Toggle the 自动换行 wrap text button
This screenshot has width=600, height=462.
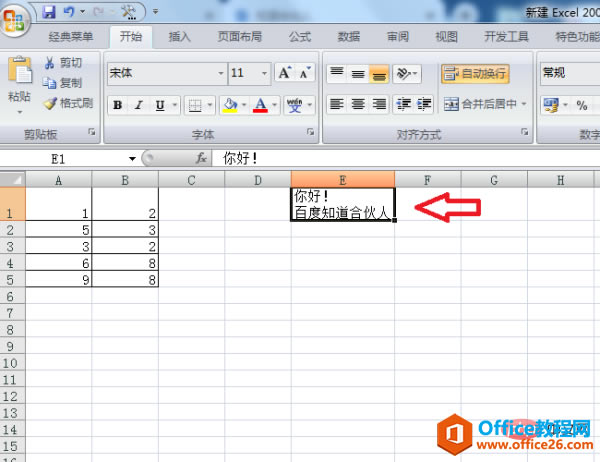(475, 73)
